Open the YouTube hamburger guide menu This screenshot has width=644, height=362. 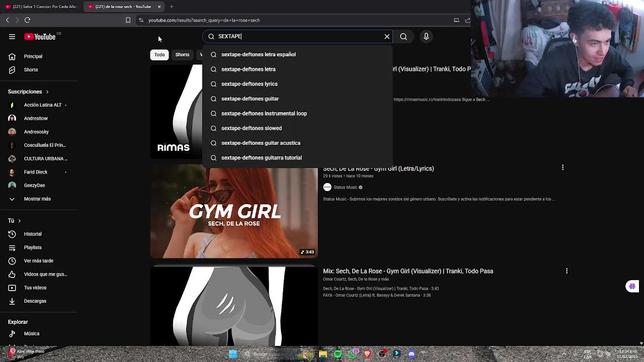(12, 37)
